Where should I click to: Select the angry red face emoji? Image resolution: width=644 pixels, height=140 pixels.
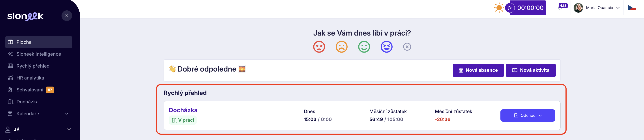click(319, 47)
